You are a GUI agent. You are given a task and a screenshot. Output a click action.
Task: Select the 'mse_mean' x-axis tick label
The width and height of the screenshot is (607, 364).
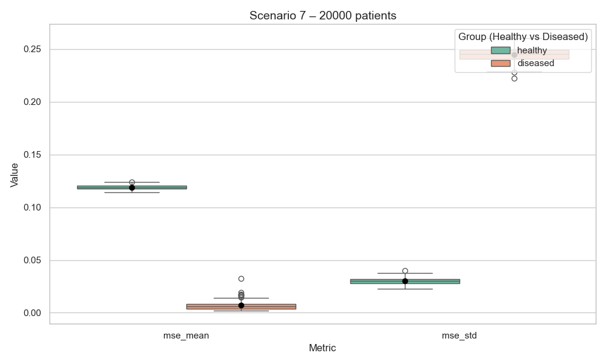tap(186, 335)
